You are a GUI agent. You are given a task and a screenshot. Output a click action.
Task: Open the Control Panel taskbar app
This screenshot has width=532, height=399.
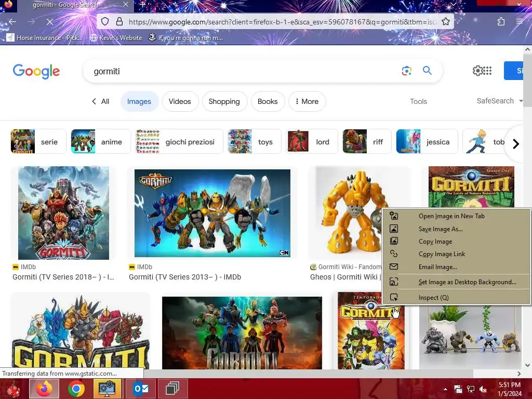108,389
